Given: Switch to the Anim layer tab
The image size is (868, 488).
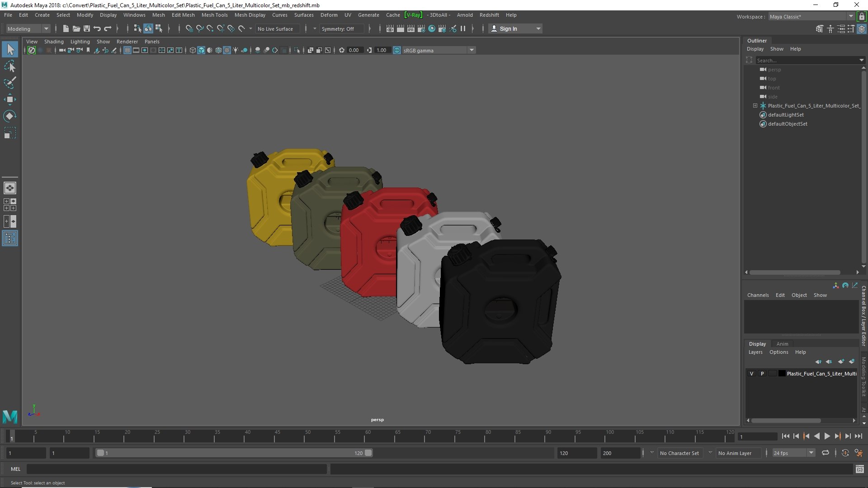Looking at the screenshot, I should (x=782, y=344).
